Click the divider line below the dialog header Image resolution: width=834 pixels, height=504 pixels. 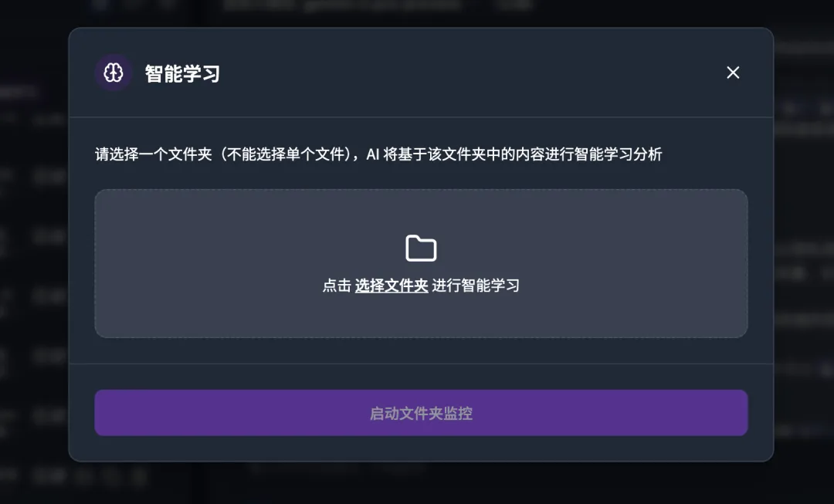422,117
